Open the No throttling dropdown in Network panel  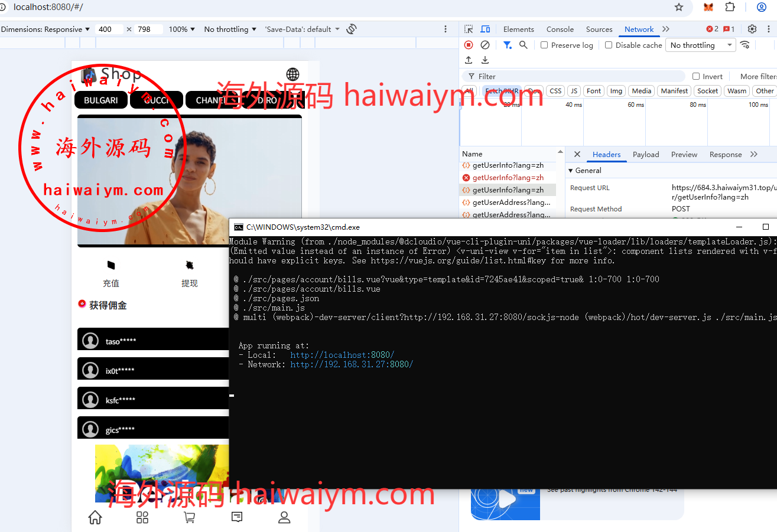(701, 45)
